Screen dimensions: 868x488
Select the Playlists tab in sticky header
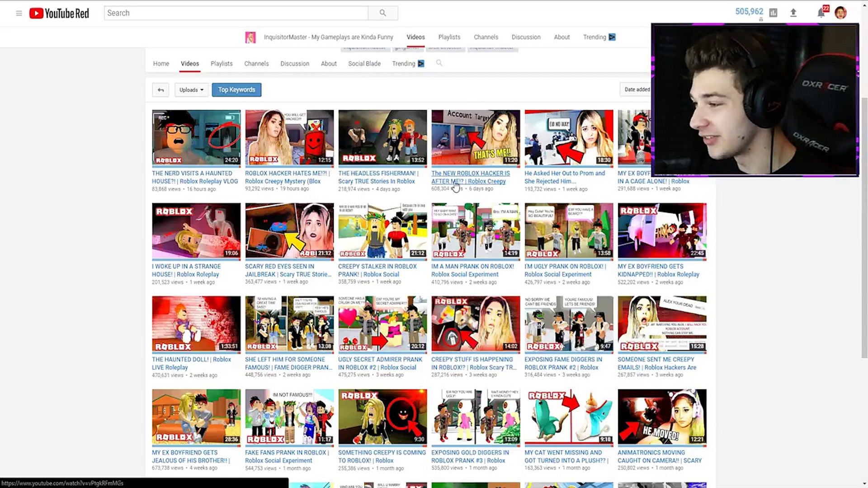(x=449, y=37)
